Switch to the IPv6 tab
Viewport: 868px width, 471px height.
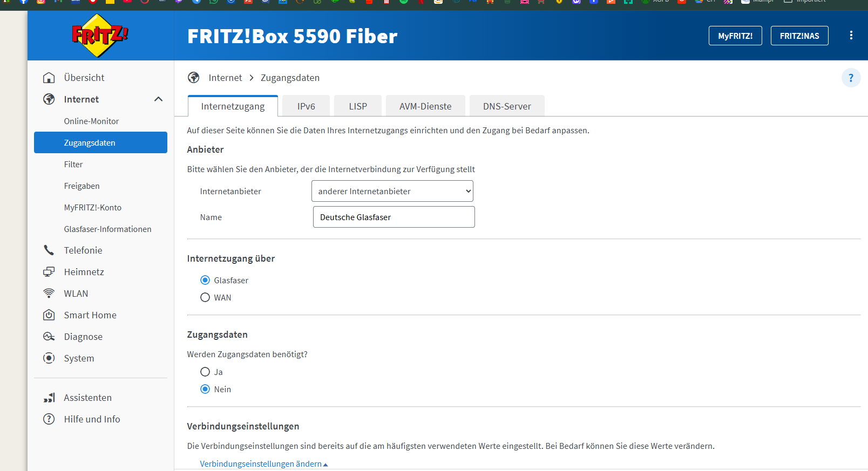click(306, 106)
